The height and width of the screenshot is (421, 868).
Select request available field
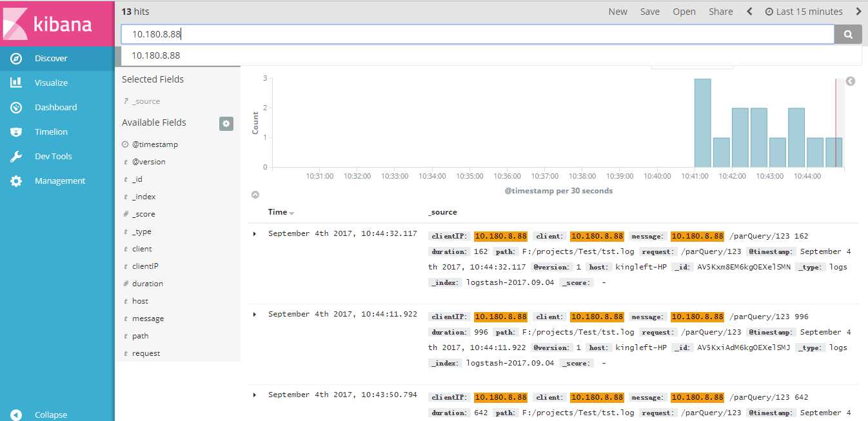[146, 353]
